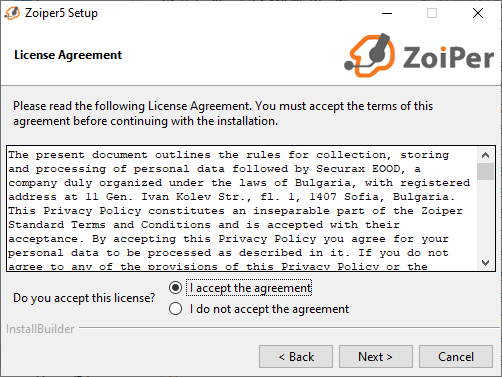Close the Zoiper5 Setup window
The height and width of the screenshot is (377, 502).
pyautogui.click(x=478, y=13)
